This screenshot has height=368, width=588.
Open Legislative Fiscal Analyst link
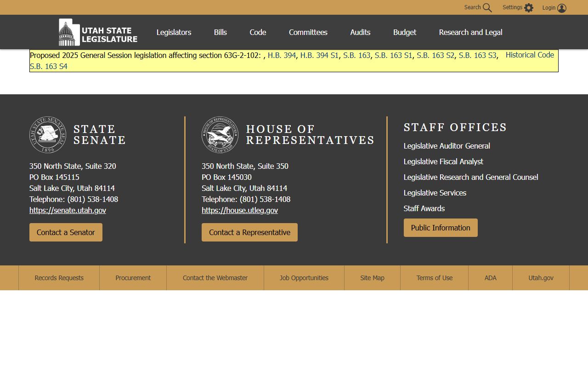443,161
